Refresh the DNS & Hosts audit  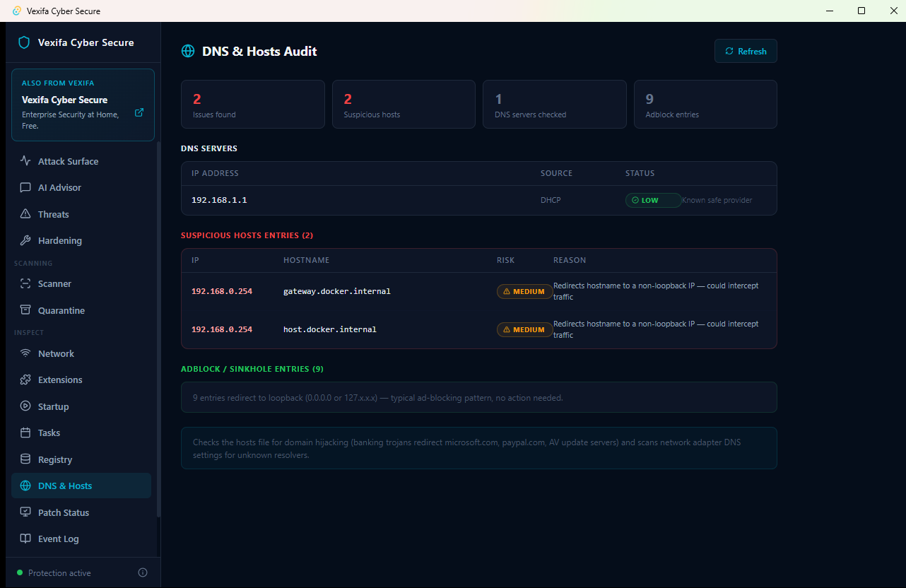(x=746, y=51)
